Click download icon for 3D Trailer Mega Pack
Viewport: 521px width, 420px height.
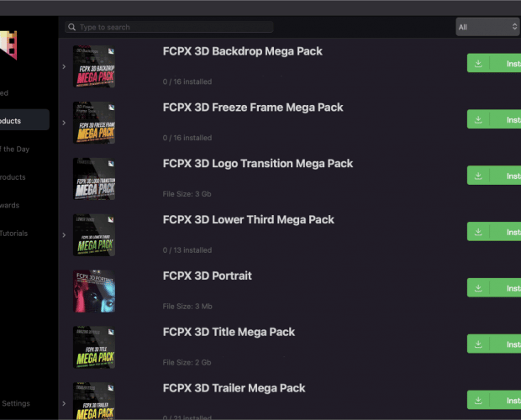[x=478, y=400]
